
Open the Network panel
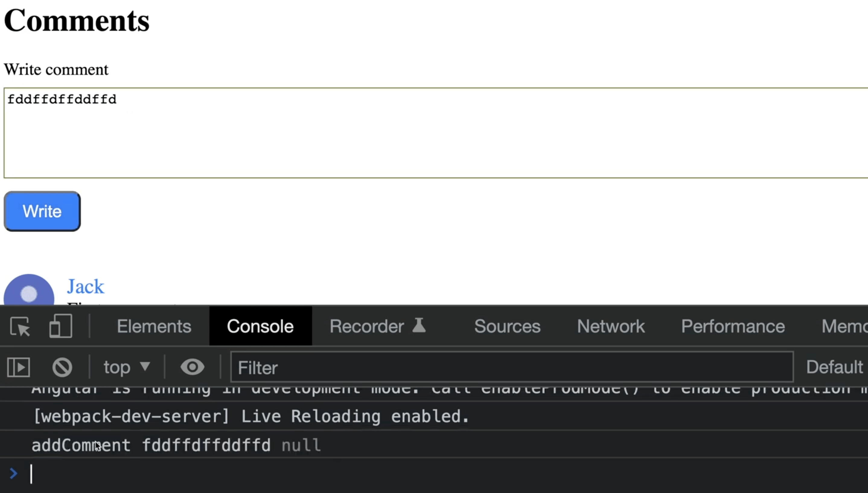pyautogui.click(x=611, y=326)
